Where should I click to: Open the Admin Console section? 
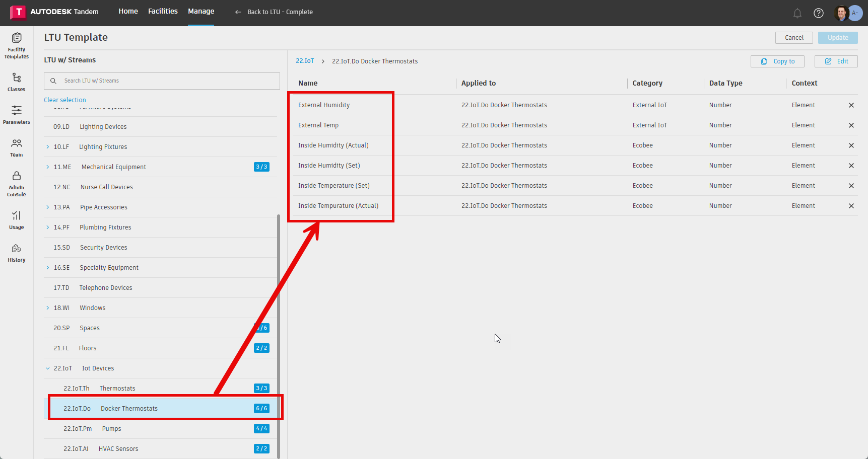17,184
